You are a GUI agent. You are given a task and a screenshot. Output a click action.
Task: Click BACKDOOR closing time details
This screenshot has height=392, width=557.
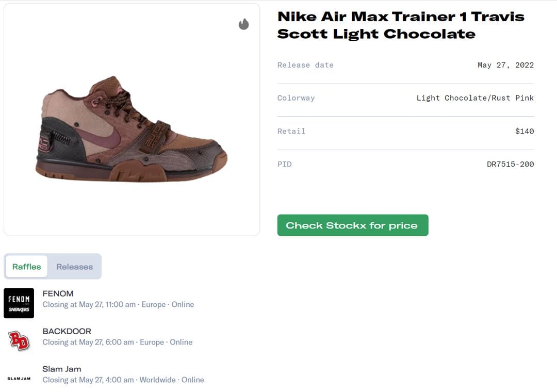pos(117,342)
